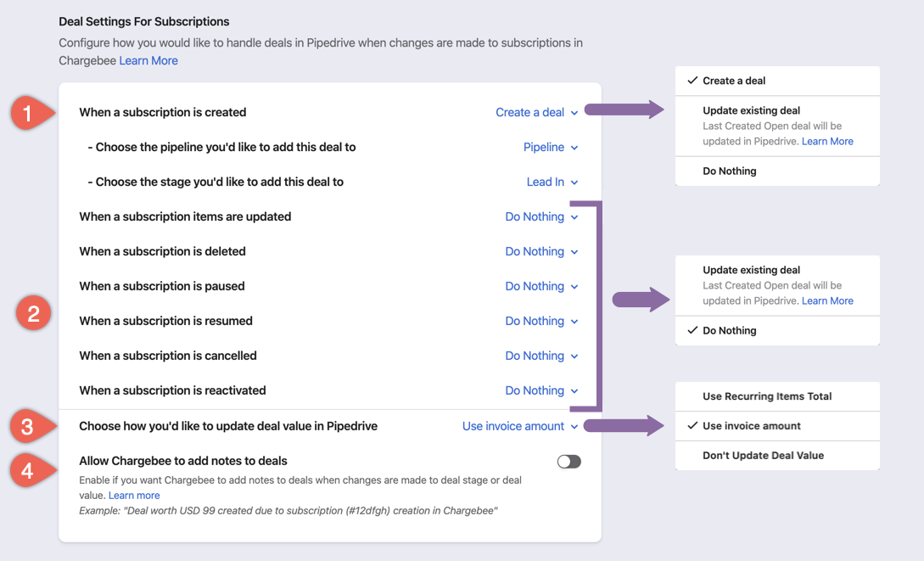Open the 'Use invoice amount' dropdown

pyautogui.click(x=519, y=426)
